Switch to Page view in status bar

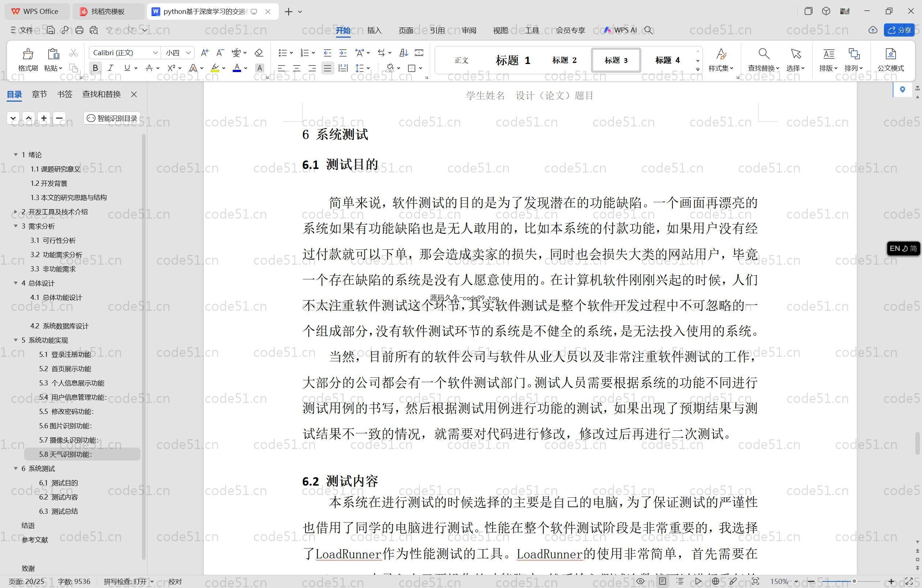[x=663, y=581]
